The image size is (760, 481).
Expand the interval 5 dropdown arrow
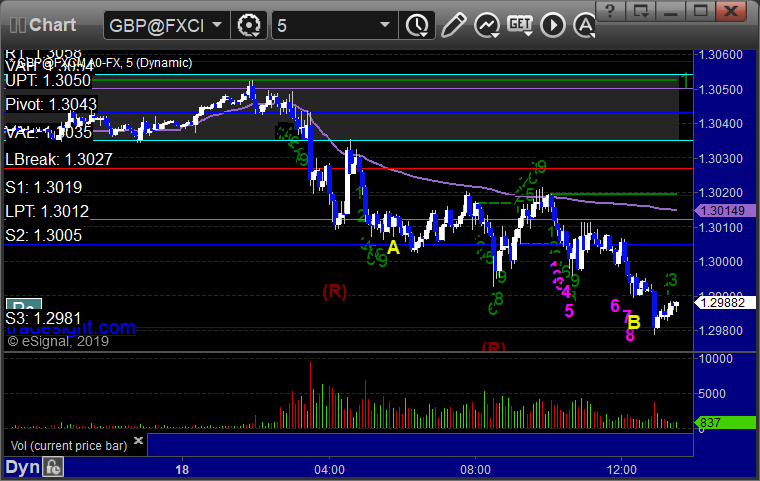pyautogui.click(x=385, y=24)
